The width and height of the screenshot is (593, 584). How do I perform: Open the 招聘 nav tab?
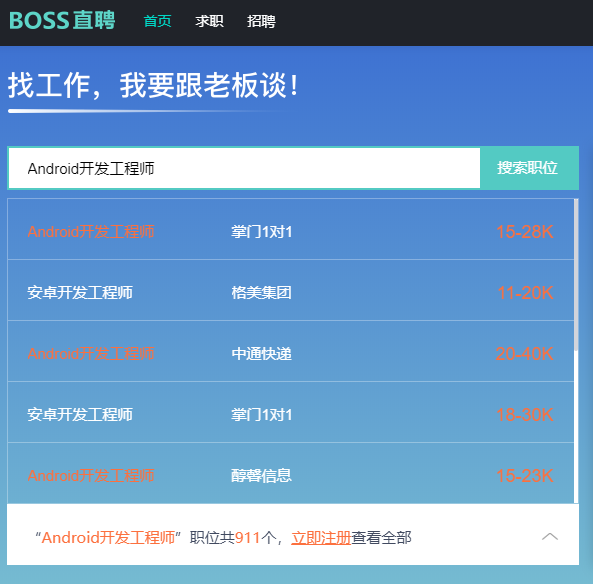261,21
